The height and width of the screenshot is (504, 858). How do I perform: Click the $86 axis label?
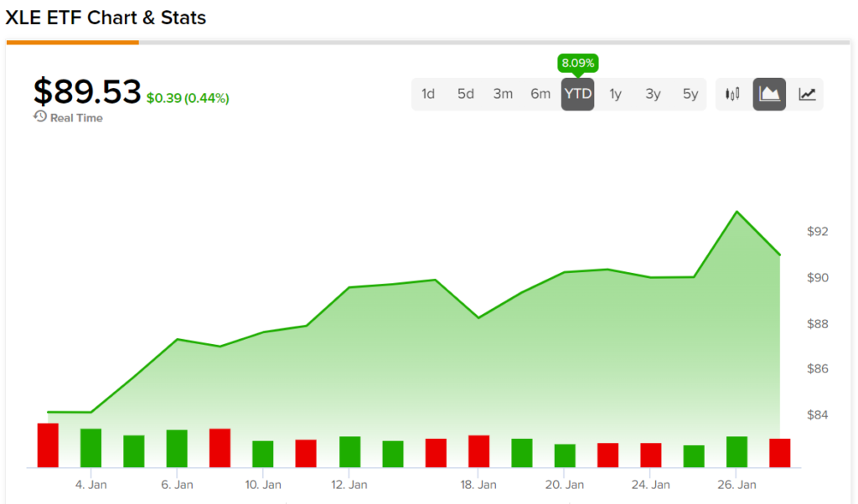point(818,369)
